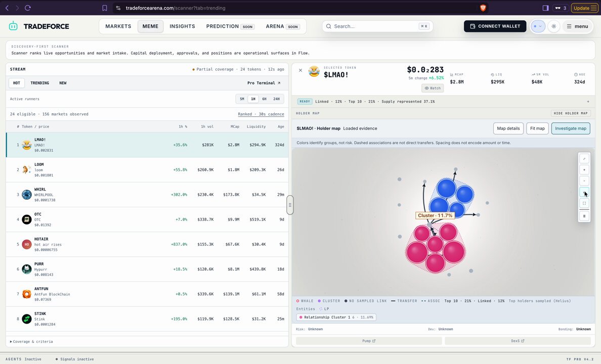Click the HOTAIR red token icon
This screenshot has height=364, width=601.
click(26, 245)
